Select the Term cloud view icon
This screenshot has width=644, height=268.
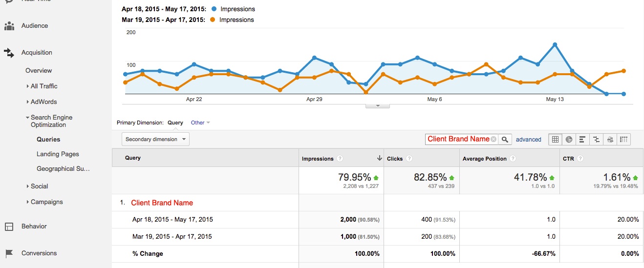click(610, 140)
